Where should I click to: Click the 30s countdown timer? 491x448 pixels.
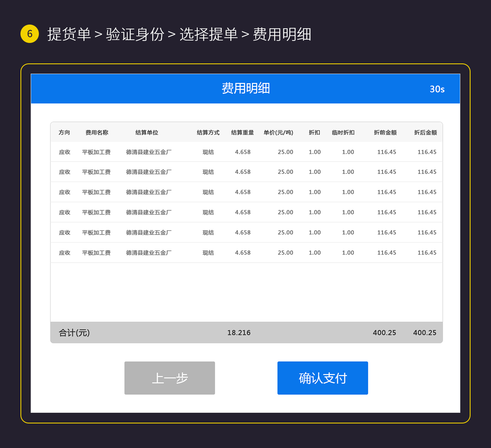(437, 89)
